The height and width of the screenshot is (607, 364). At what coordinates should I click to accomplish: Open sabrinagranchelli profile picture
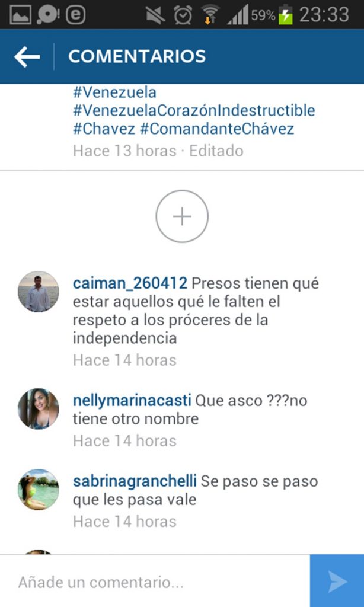(39, 489)
